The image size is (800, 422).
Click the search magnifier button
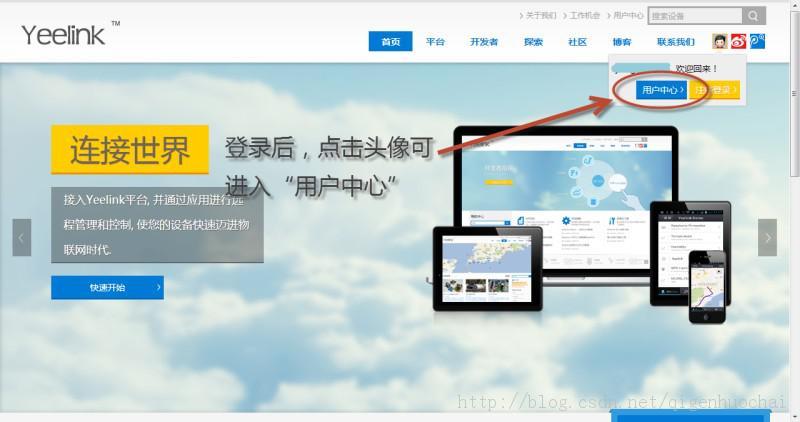click(754, 16)
